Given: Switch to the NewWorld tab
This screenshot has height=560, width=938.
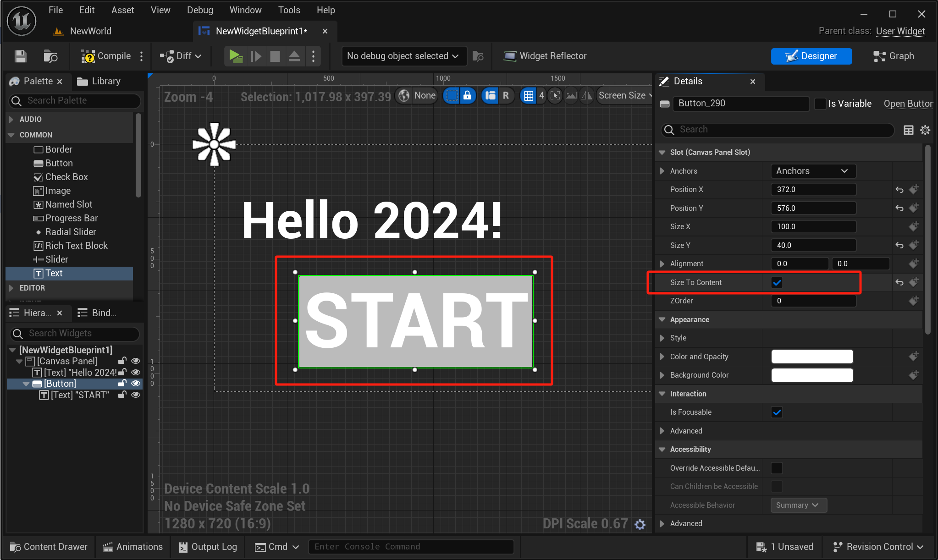Looking at the screenshot, I should (92, 31).
